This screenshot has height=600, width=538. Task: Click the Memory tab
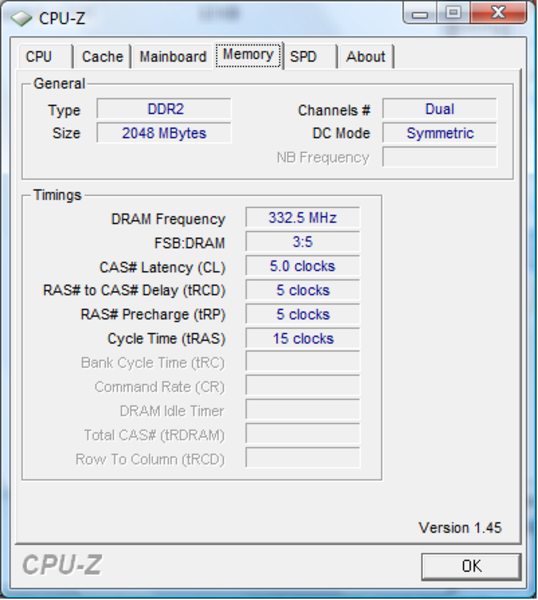248,55
